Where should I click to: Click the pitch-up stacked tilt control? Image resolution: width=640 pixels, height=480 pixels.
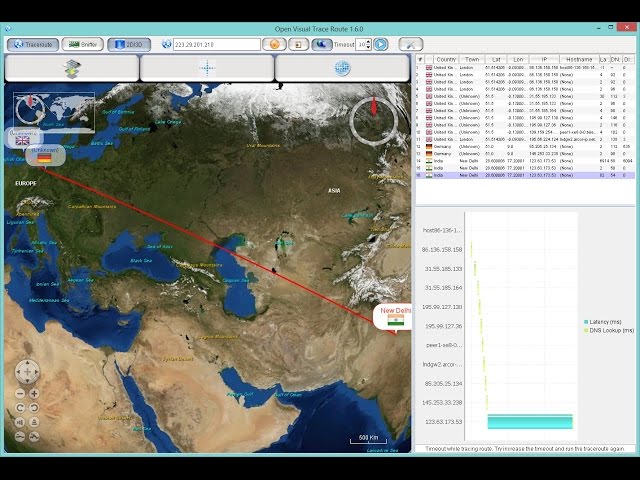(34, 422)
